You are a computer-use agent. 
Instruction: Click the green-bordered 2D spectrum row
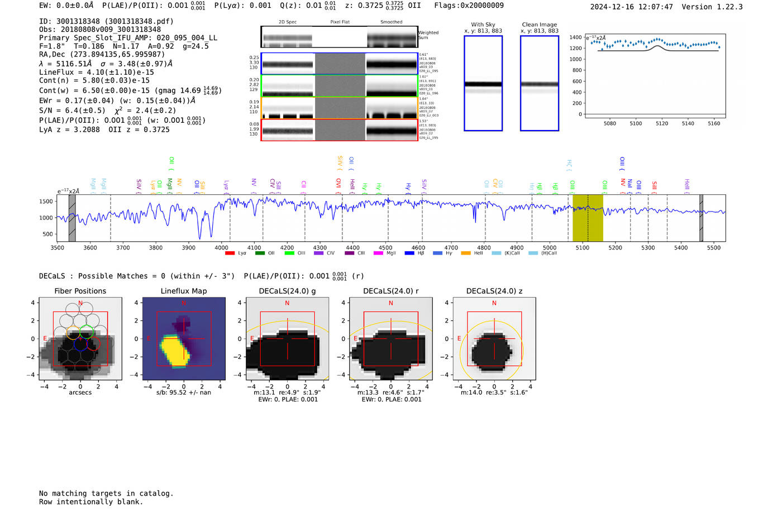pos(340,86)
